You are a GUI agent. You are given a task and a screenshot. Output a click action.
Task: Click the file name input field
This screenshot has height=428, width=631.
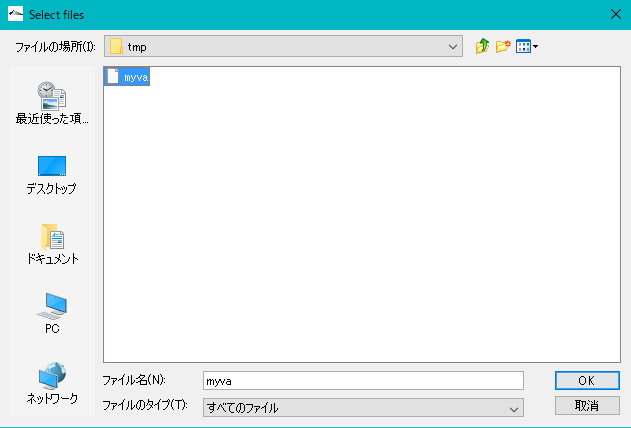pyautogui.click(x=363, y=381)
